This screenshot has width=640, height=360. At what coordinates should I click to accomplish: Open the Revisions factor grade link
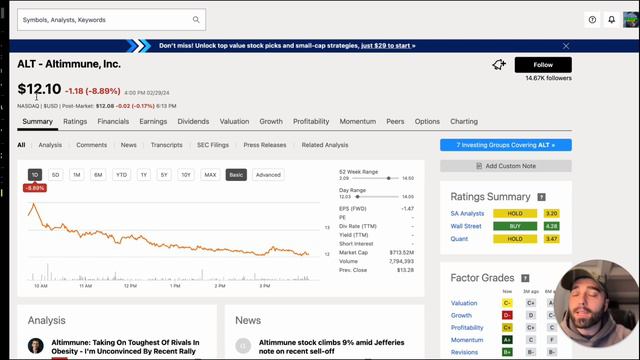pyautogui.click(x=464, y=352)
